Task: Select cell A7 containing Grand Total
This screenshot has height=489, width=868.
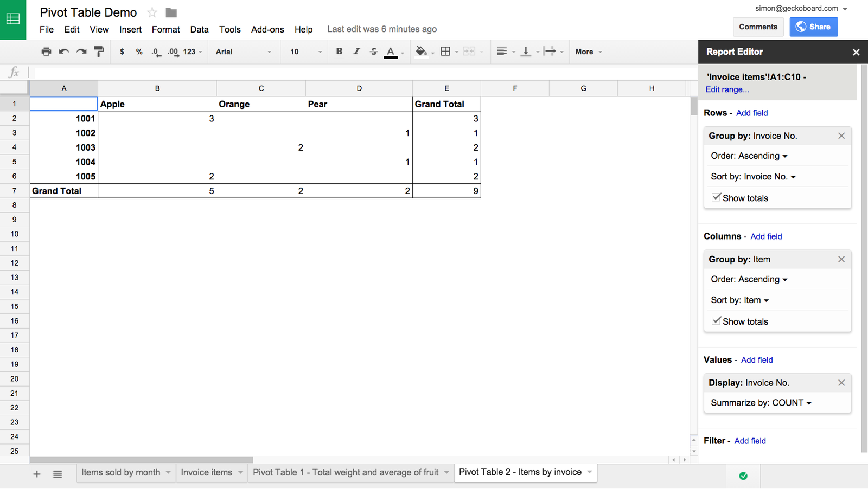Action: pos(63,191)
